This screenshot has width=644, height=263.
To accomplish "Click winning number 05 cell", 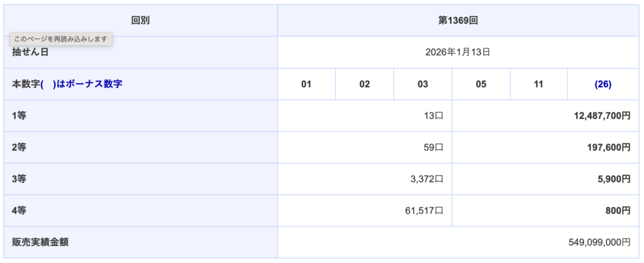I will click(481, 84).
